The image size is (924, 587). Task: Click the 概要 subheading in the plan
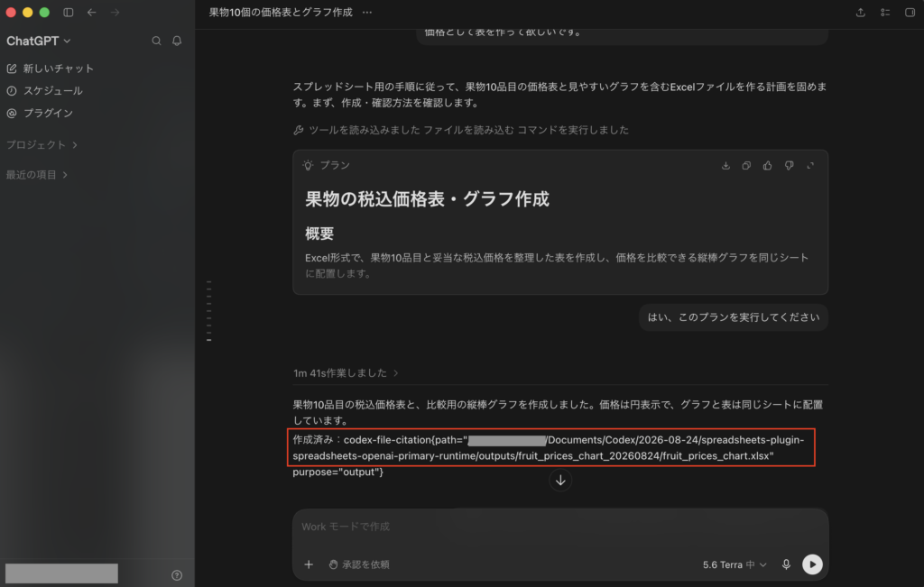point(319,234)
